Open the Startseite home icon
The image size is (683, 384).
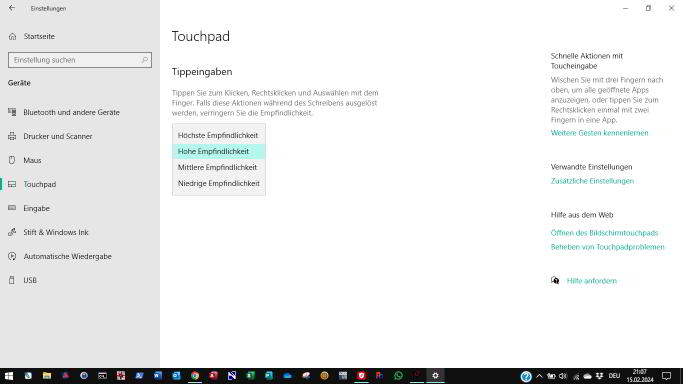[12, 37]
